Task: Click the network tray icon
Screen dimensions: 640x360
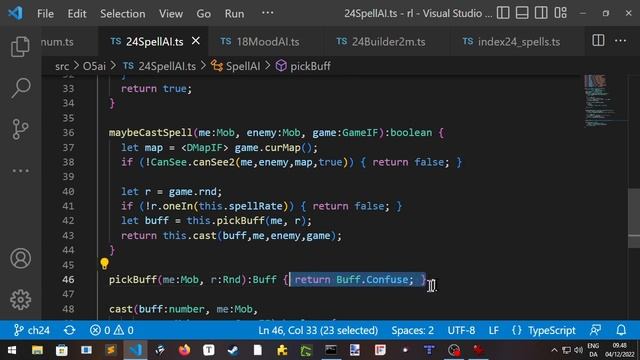Action: (x=567, y=350)
